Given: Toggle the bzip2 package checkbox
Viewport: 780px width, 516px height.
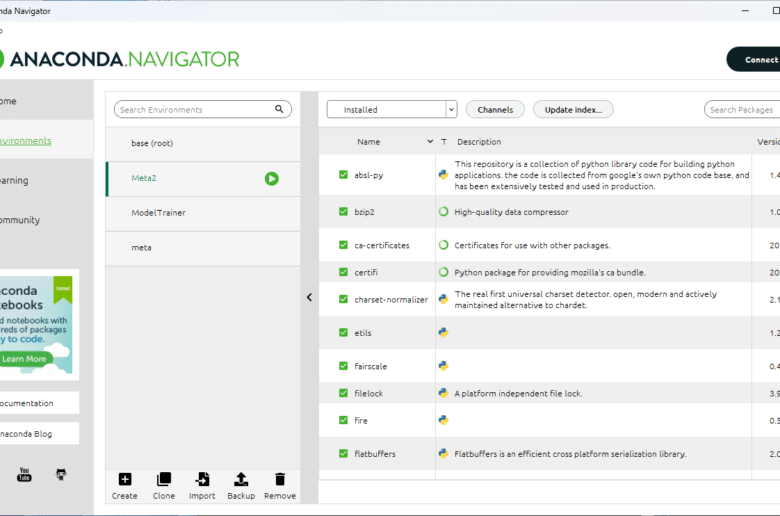Looking at the screenshot, I should pyautogui.click(x=343, y=211).
